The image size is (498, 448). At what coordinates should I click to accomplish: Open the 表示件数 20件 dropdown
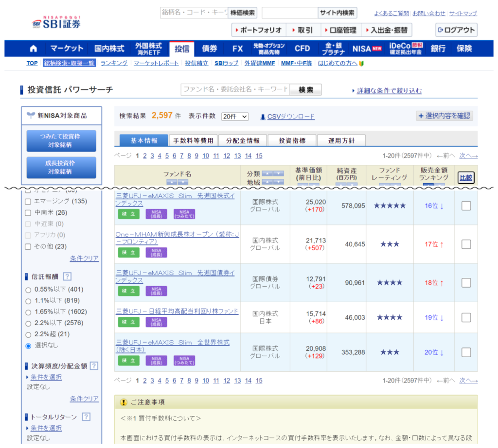pos(234,117)
